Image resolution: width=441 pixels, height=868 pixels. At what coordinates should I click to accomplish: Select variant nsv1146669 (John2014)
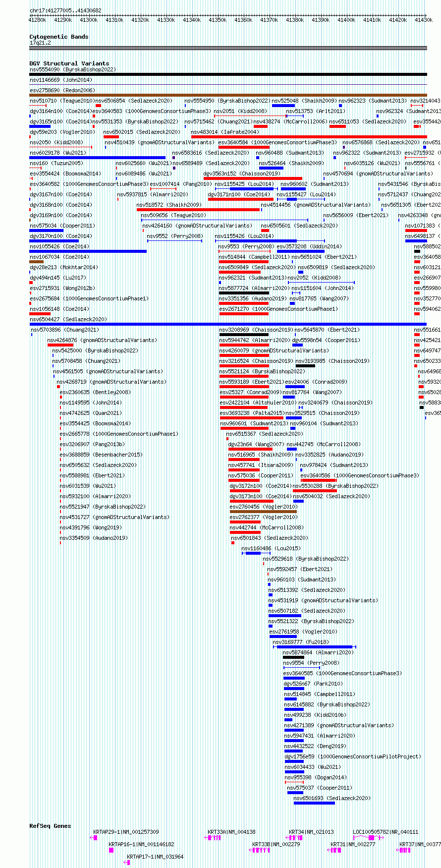(x=228, y=85)
